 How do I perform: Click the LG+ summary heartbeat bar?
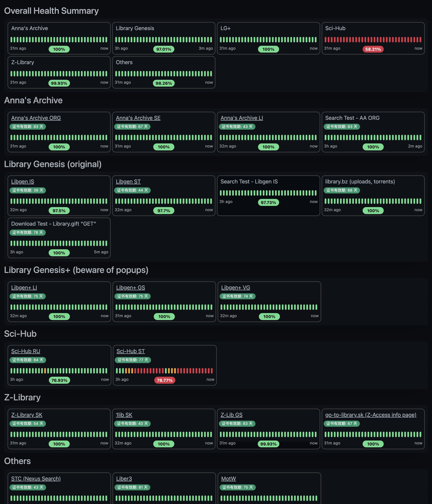pyautogui.click(x=268, y=40)
